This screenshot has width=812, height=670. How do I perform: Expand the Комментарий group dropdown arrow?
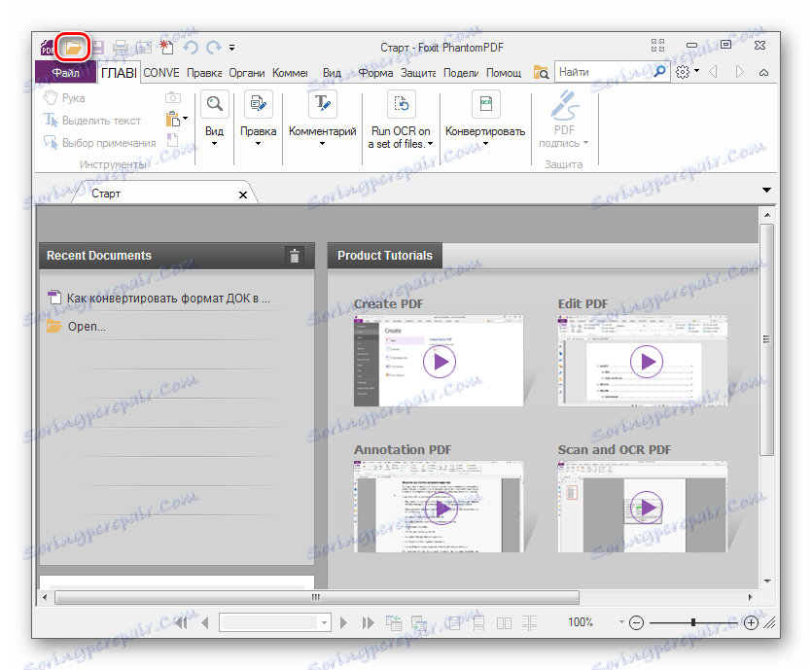(322, 143)
